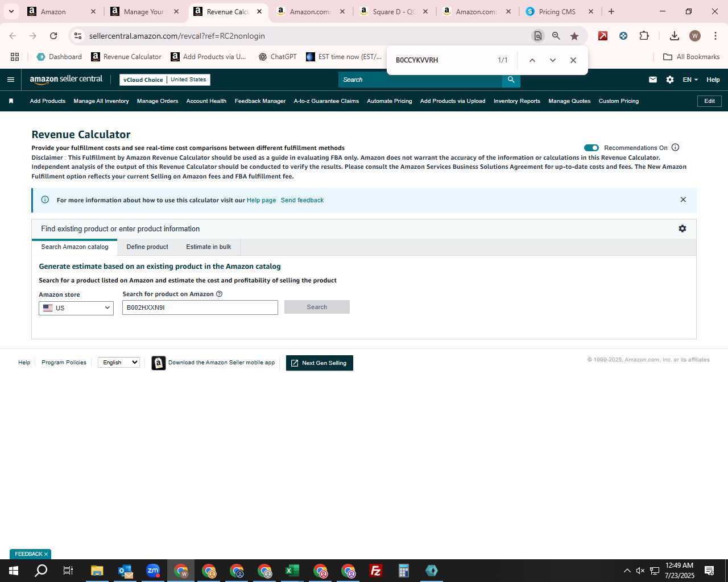Open the EN language dropdown
Viewport: 728px width, 582px height.
(690, 80)
